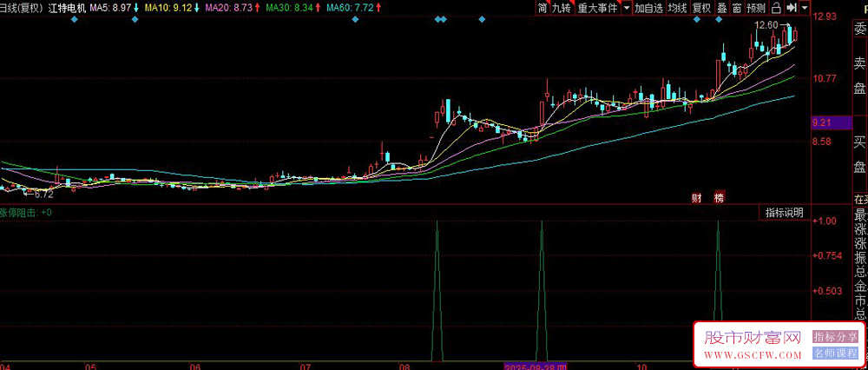Click the lock icon in the chart toolbar
868x370 pixels.
coord(776,8)
